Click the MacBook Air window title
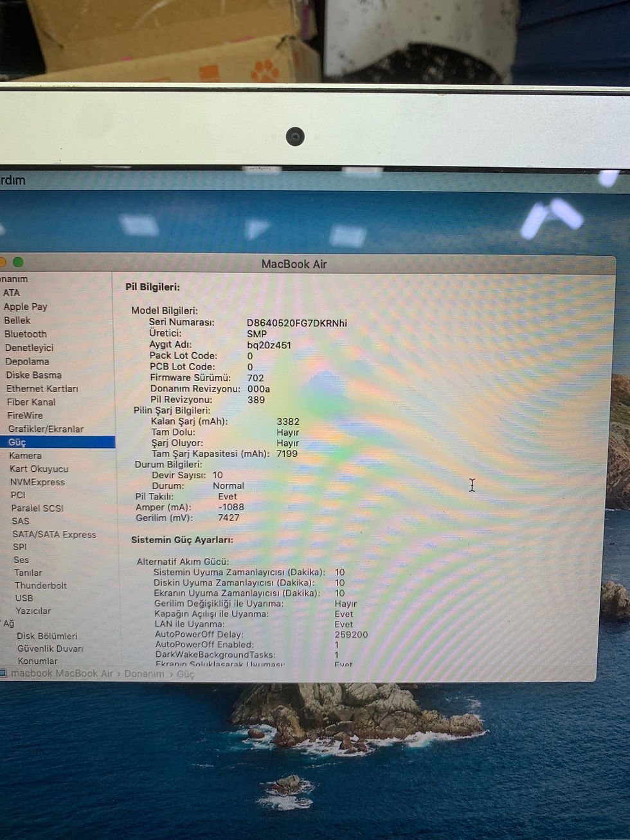The width and height of the screenshot is (630, 840). click(294, 264)
